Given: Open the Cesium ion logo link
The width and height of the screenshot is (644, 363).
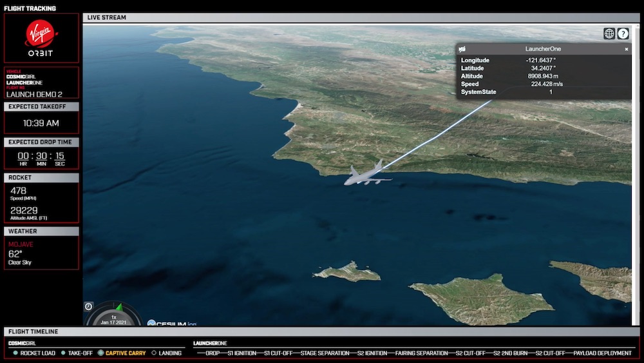Looking at the screenshot, I should [x=172, y=323].
